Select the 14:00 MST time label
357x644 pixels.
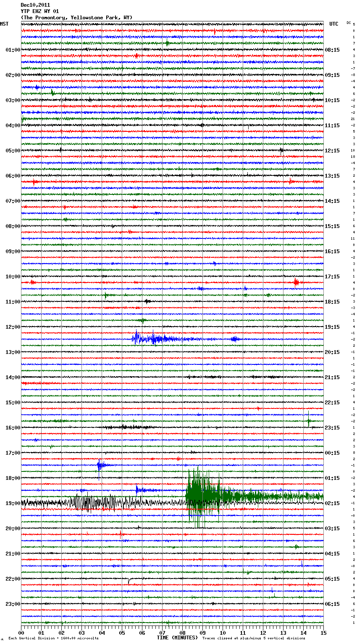tap(13, 377)
